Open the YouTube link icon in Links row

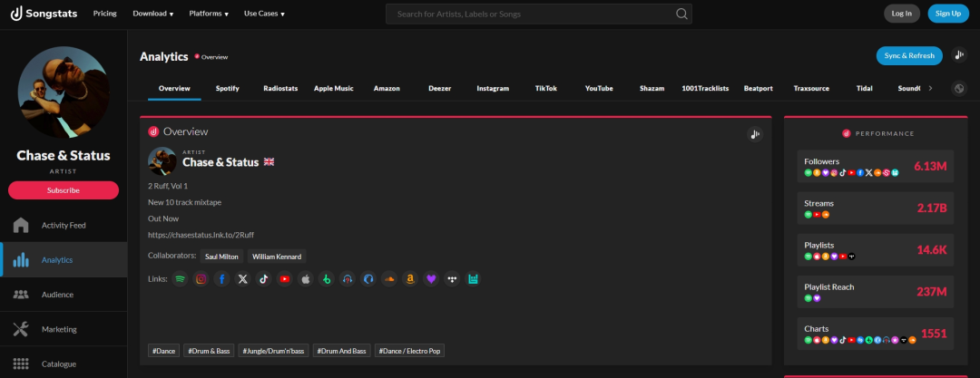point(284,279)
